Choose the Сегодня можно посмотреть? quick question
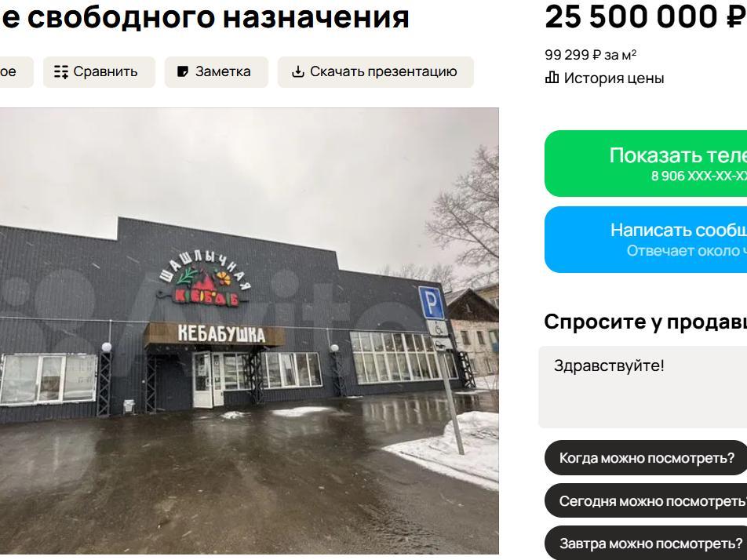The height and width of the screenshot is (560, 747). pos(646,501)
